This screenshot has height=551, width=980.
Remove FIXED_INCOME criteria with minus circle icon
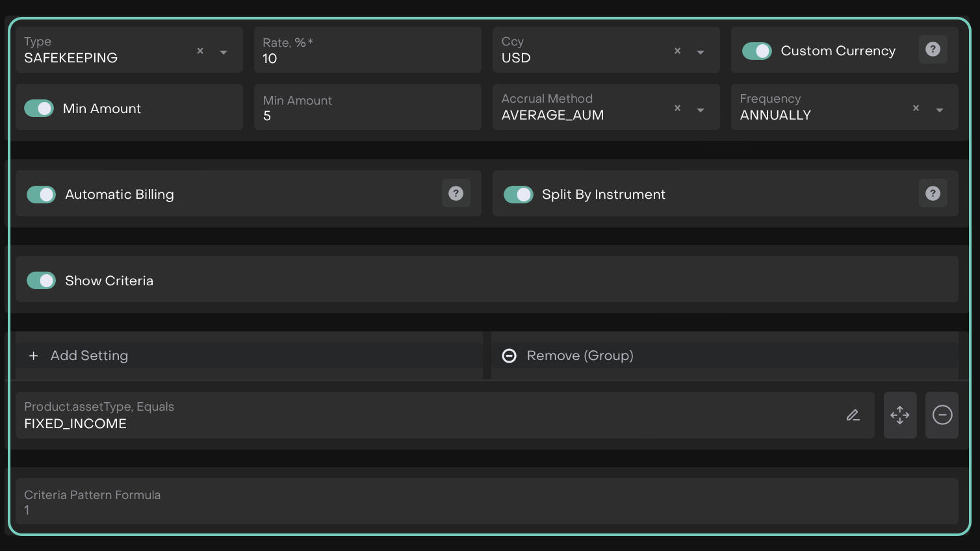(x=942, y=415)
